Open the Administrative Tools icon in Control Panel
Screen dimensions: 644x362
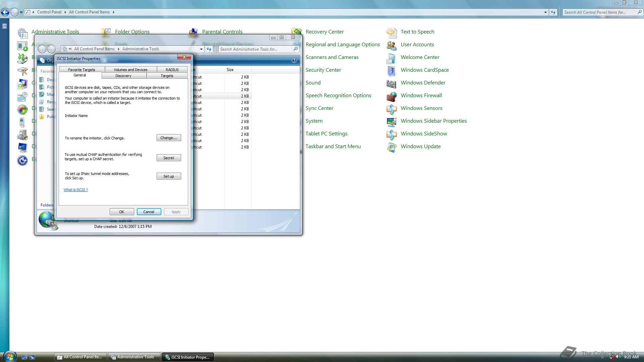22,33
